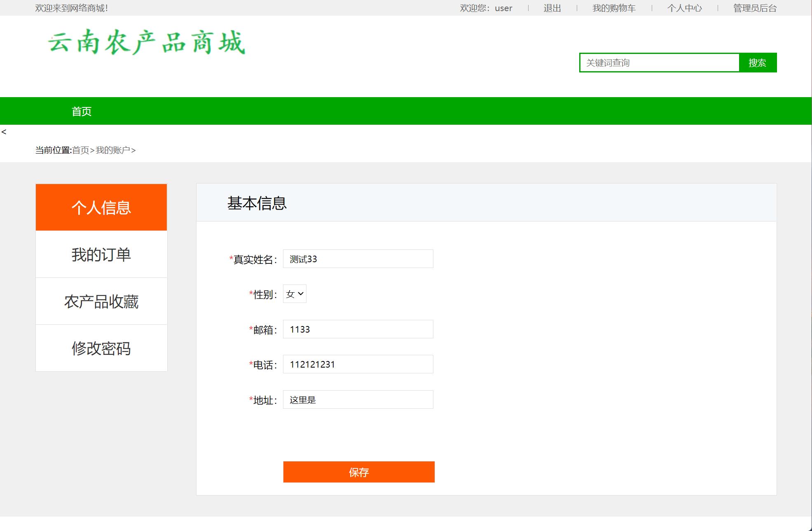Click the 搜索 search button
This screenshot has height=531, width=812.
point(757,63)
